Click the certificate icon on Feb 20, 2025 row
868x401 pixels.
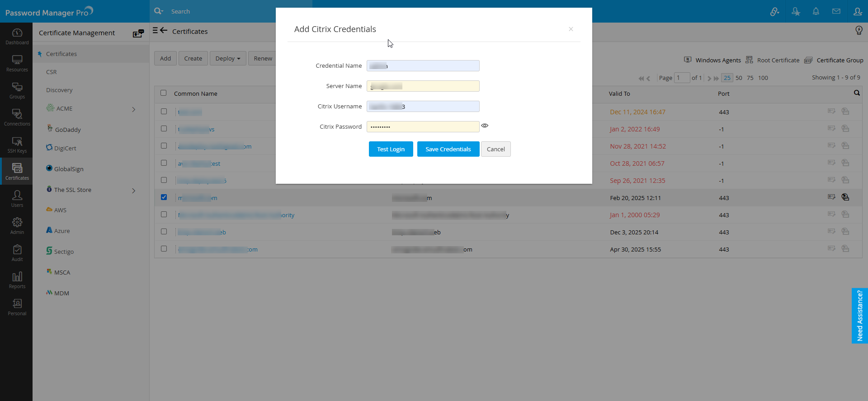pos(831,197)
